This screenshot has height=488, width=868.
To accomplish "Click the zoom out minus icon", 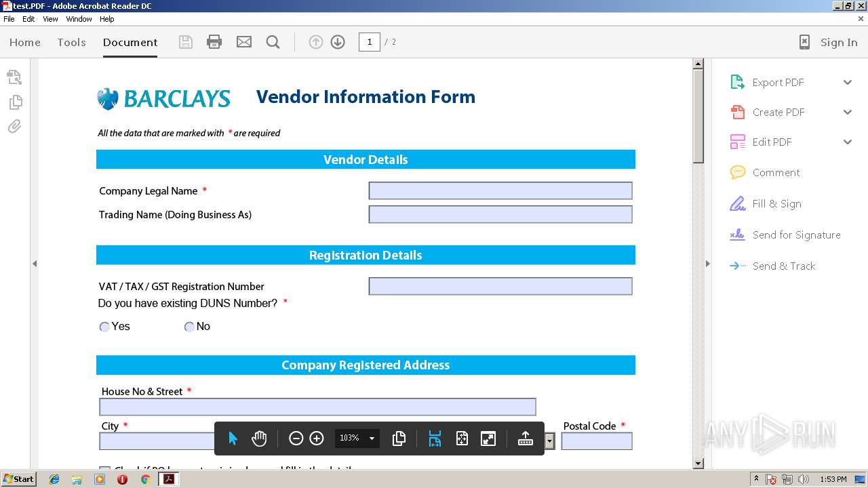I will pyautogui.click(x=296, y=439).
